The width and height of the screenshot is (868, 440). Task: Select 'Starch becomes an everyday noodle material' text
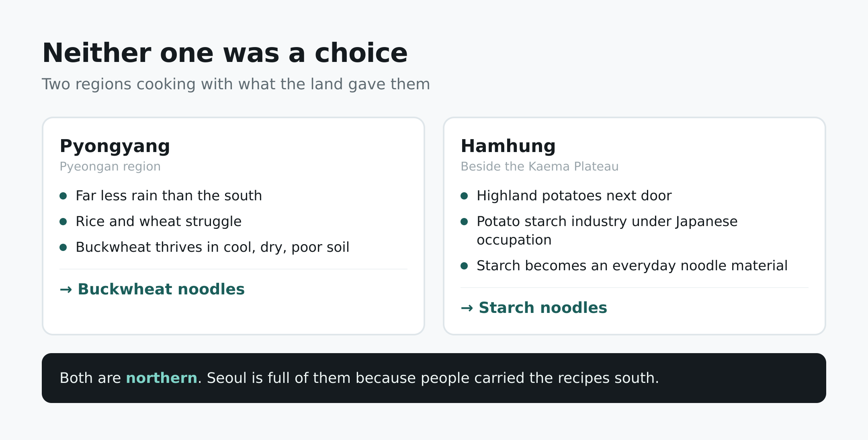pos(632,266)
